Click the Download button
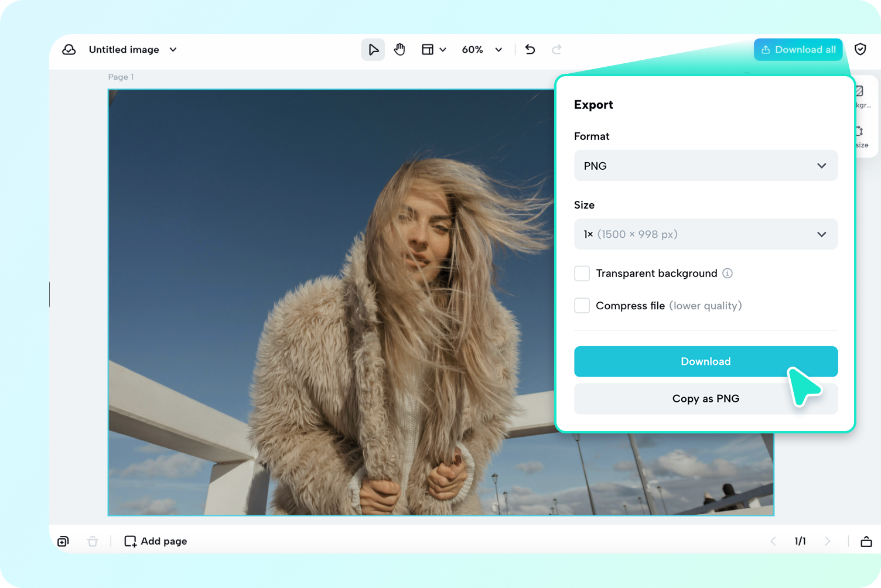The width and height of the screenshot is (881, 588). pyautogui.click(x=706, y=361)
